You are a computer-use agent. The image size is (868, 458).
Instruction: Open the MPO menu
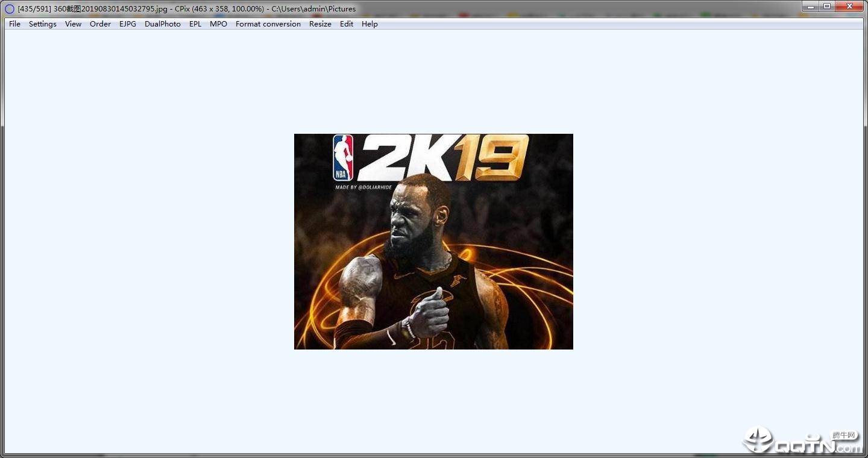218,24
